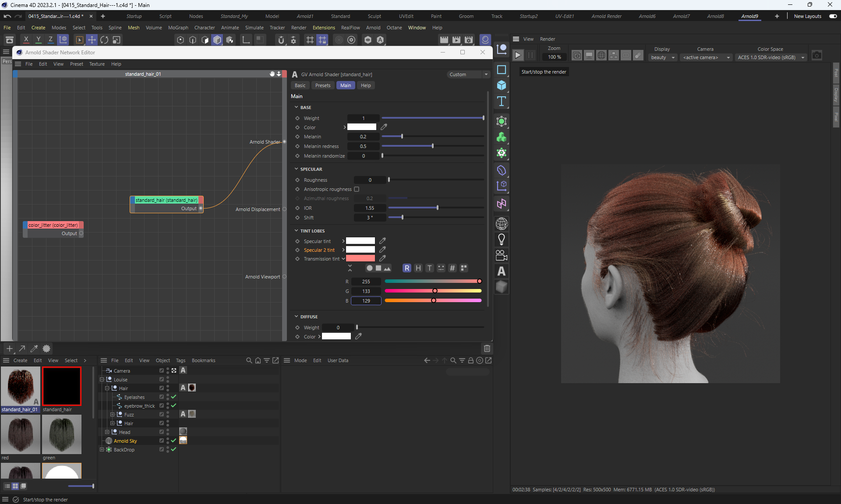Image resolution: width=841 pixels, height=504 pixels.
Task: Click the camera object icon in the side palette
Action: 502,255
